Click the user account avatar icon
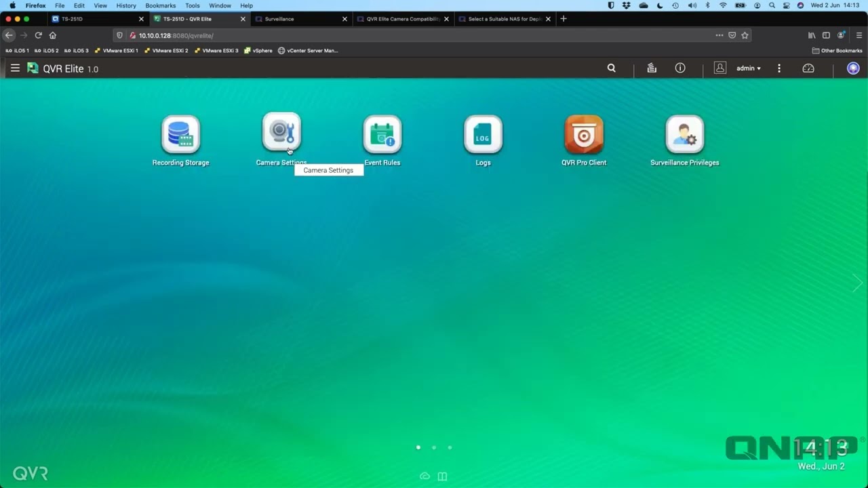The width and height of the screenshot is (868, 488). coord(720,68)
